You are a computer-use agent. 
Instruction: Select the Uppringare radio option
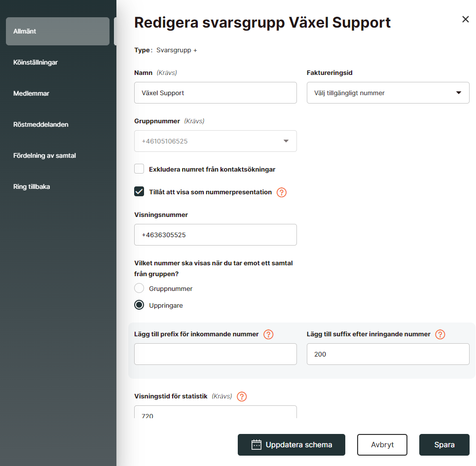[x=139, y=305]
